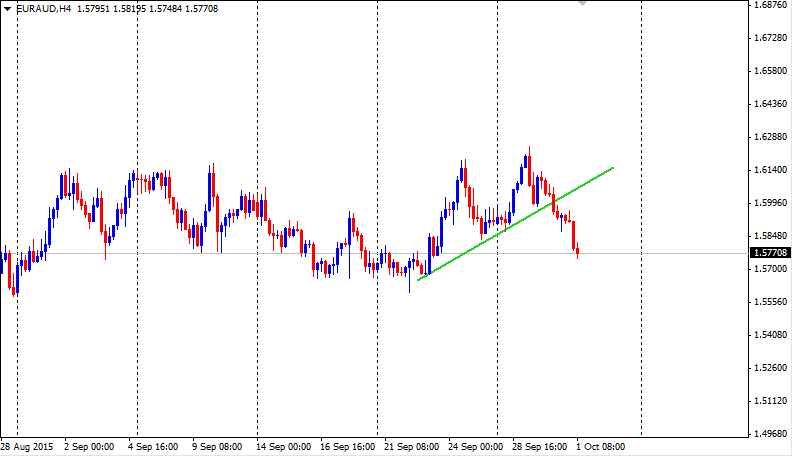Click the 24 Sep 00:00 time label
793x456 pixels.
[x=475, y=447]
